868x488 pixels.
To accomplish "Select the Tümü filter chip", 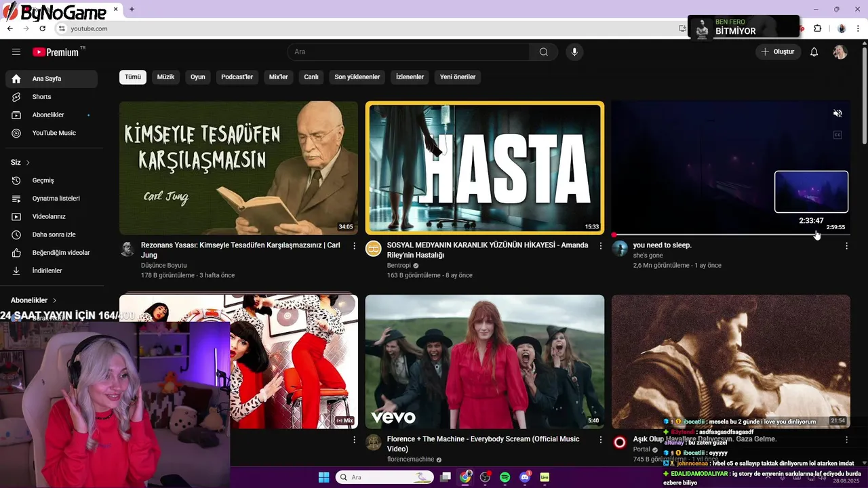I will pos(133,77).
